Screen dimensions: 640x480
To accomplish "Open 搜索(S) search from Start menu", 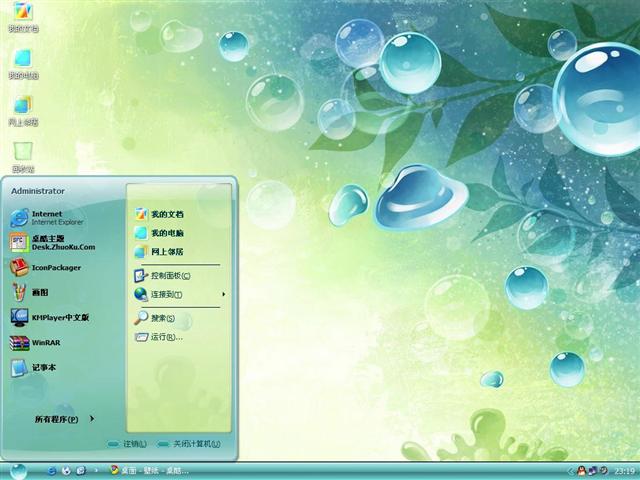I will coord(154,318).
